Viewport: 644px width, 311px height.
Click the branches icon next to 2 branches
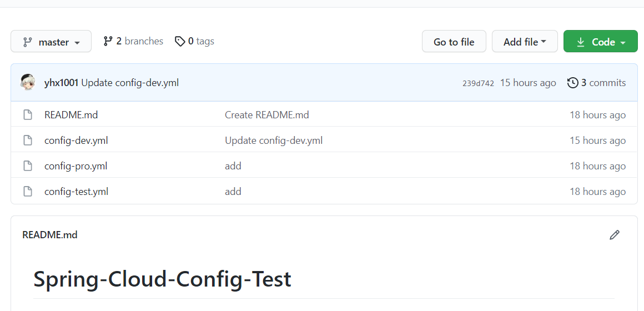(108, 41)
